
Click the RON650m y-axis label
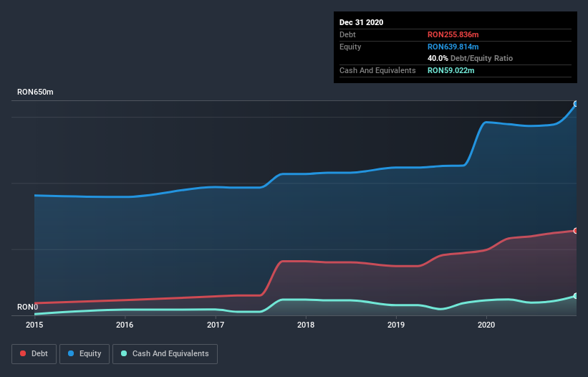(x=35, y=92)
